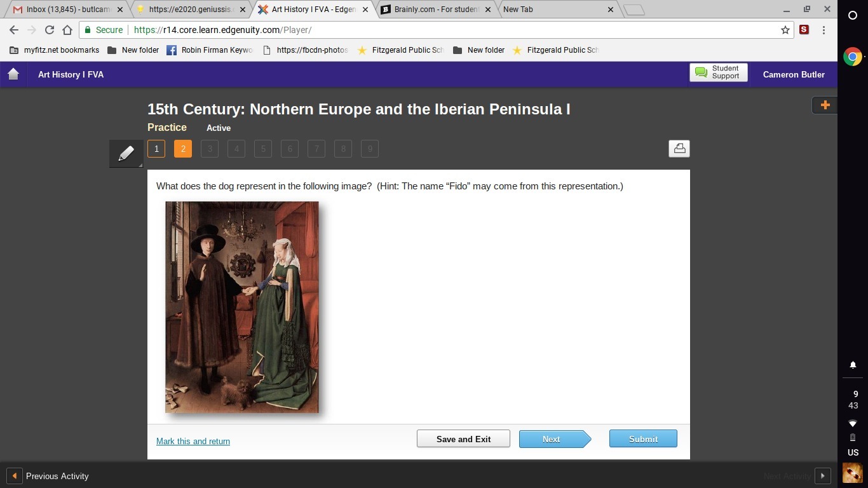Screen dimensions: 868x488
Task: Click the browser forward arrow
Action: click(32, 30)
